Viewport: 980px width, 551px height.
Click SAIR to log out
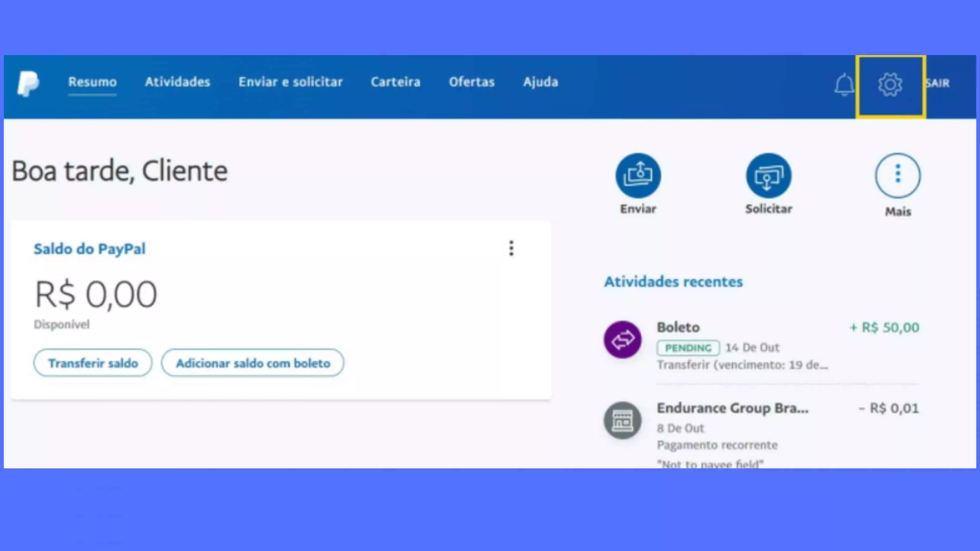(938, 83)
